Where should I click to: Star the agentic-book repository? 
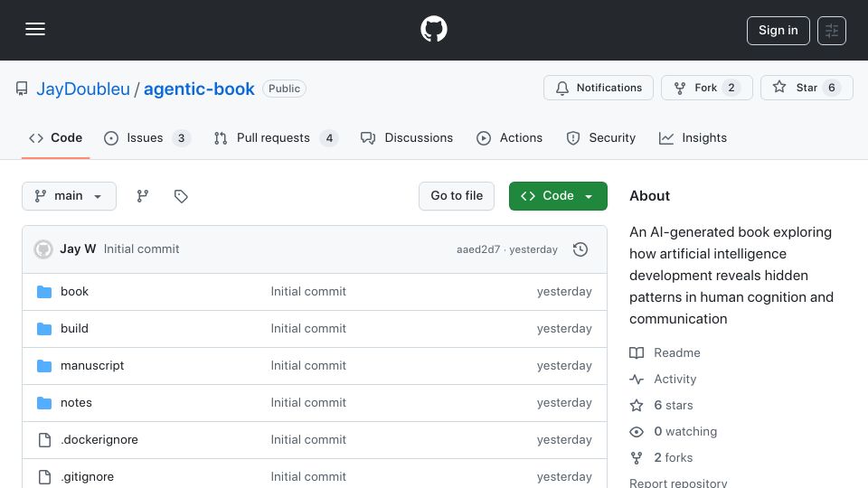tap(807, 88)
